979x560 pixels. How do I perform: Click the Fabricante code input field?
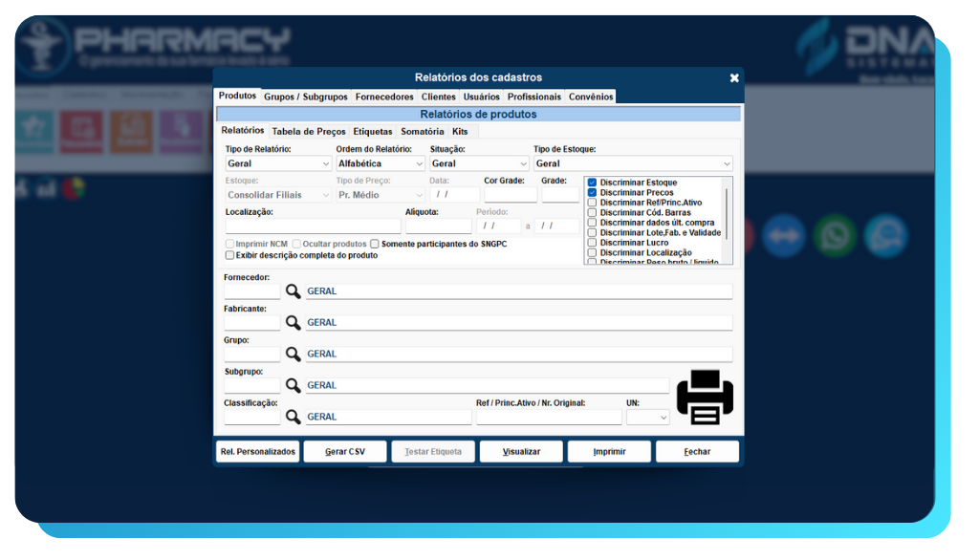(x=251, y=323)
